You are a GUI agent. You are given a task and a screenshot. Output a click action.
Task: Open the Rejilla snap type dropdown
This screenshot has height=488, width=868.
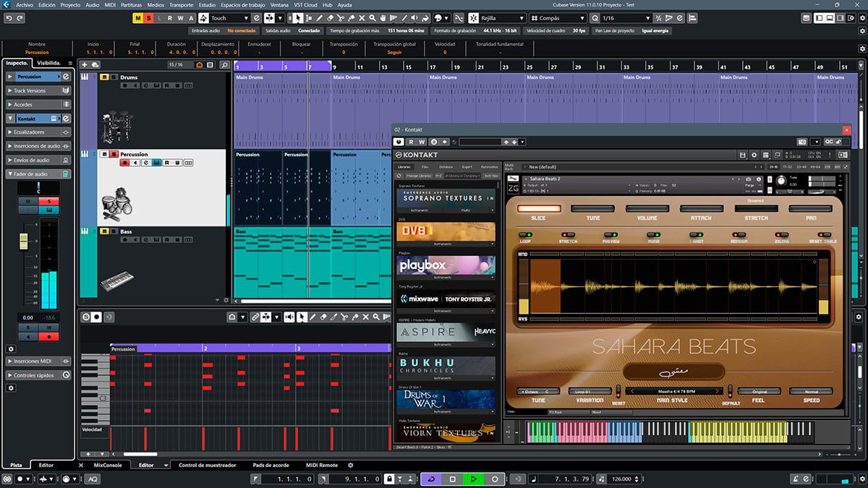503,17
